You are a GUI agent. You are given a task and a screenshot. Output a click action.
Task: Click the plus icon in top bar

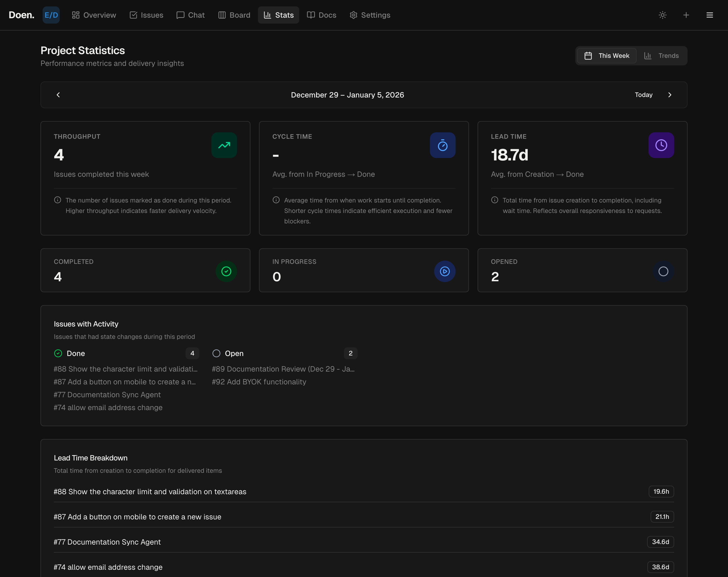[686, 15]
